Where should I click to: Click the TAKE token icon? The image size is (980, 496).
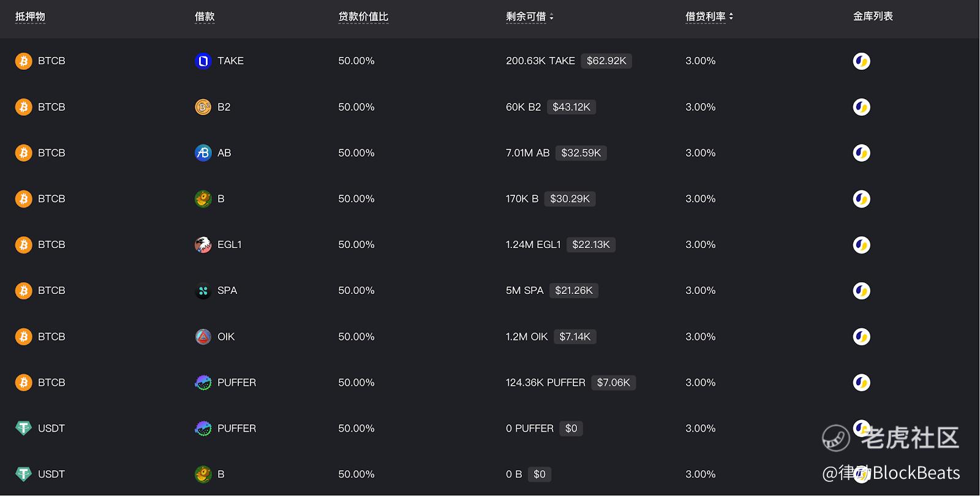(x=203, y=61)
